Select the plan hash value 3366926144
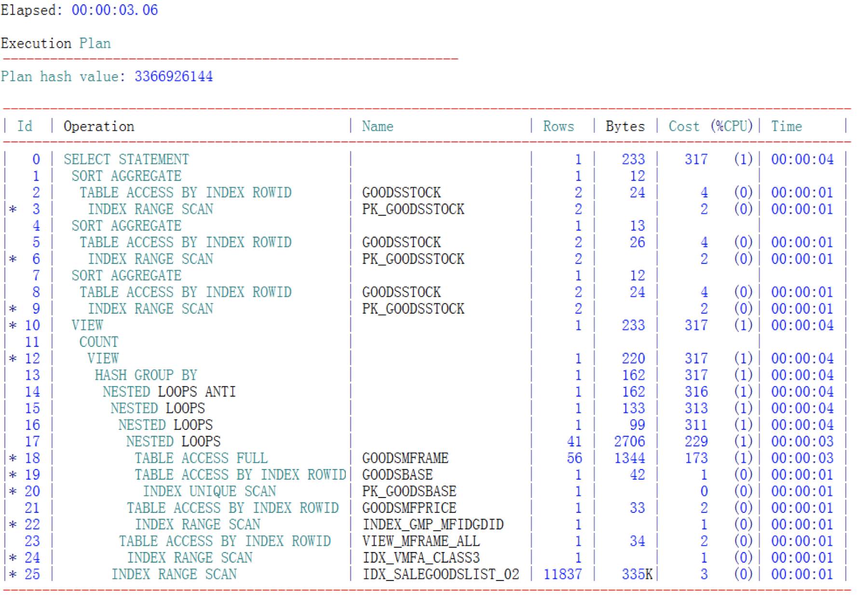 (x=174, y=77)
